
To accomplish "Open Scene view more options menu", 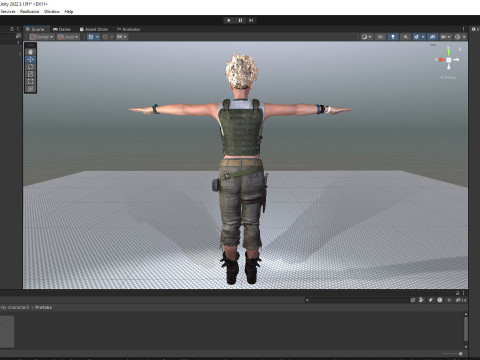I will (463, 29).
